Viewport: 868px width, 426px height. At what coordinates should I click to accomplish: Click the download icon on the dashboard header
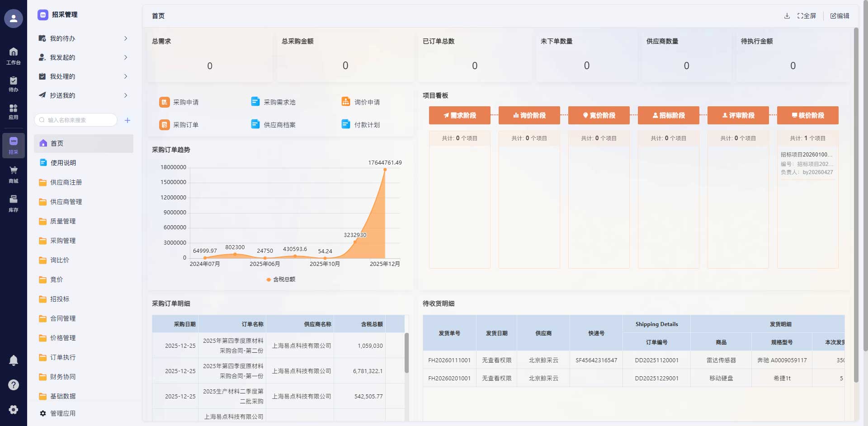coord(786,15)
